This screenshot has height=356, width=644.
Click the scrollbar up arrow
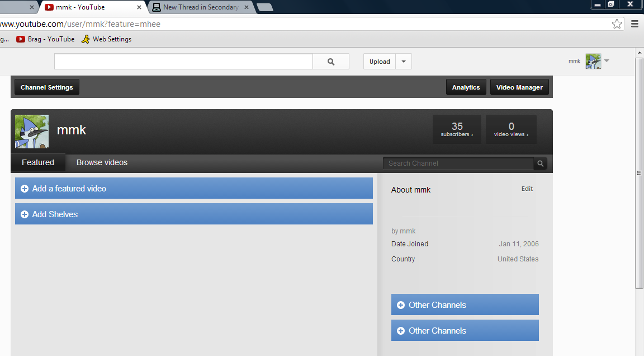pos(639,53)
